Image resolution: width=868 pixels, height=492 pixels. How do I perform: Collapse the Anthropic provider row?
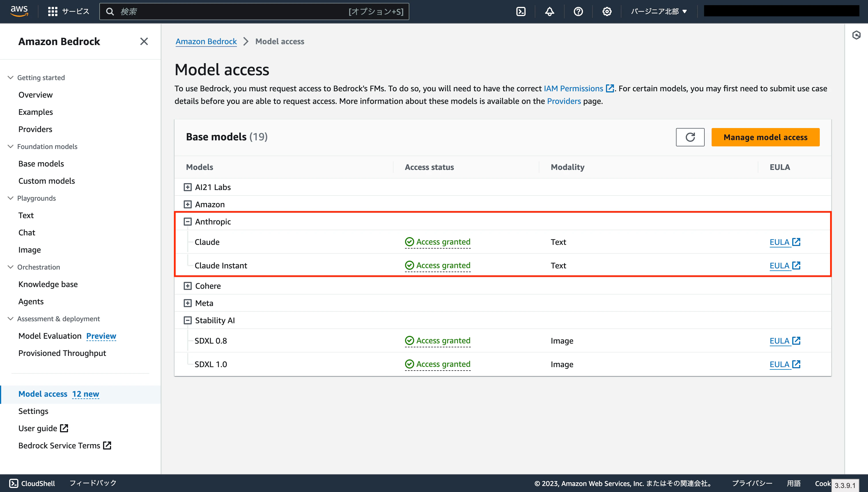coord(187,222)
